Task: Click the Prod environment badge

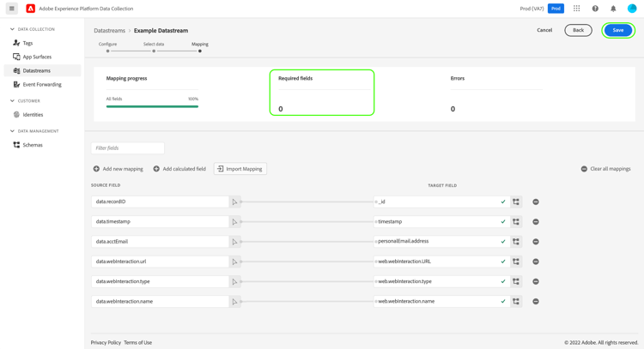Action: click(x=556, y=9)
